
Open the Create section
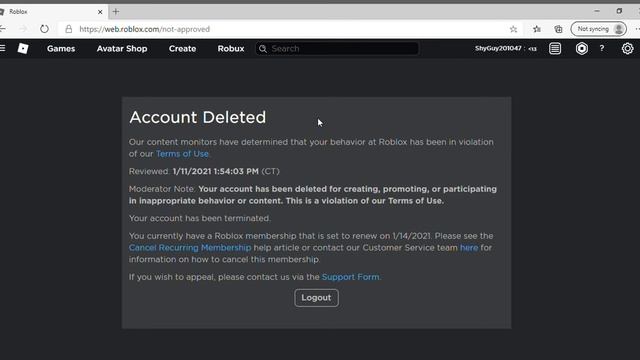coord(182,49)
